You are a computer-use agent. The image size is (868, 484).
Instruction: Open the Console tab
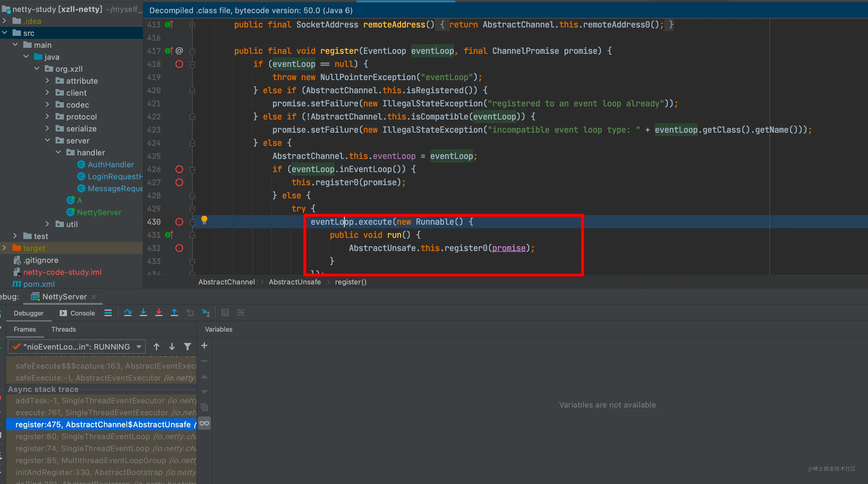click(77, 313)
